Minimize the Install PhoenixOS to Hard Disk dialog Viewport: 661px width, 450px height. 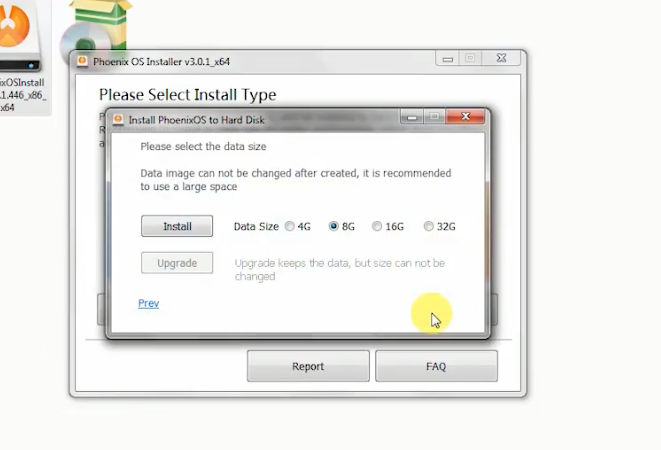coord(412,116)
